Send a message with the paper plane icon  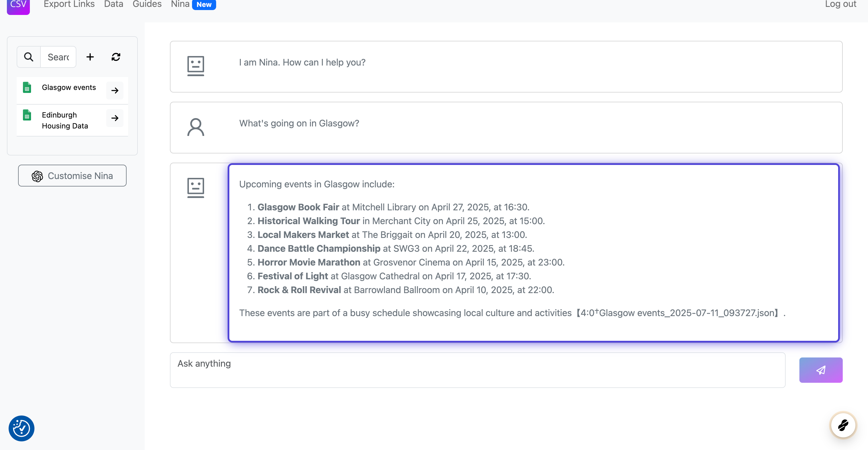click(x=821, y=370)
